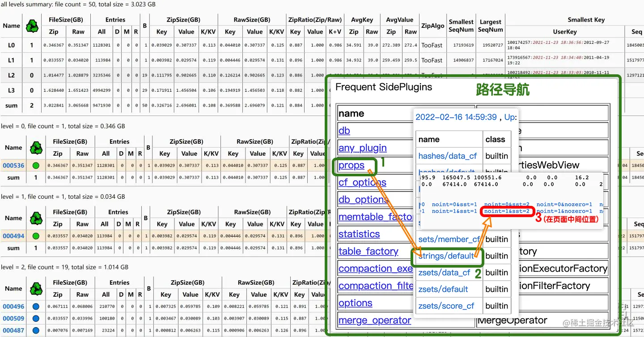Click the builtin cell next to zsets/score_cf
Image resolution: width=644 pixels, height=337 pixels.
click(x=497, y=306)
